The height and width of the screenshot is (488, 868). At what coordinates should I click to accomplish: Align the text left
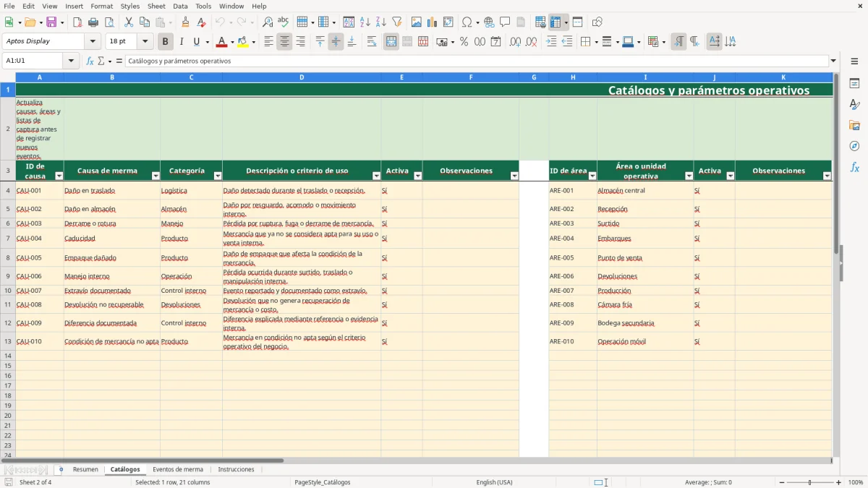[268, 42]
